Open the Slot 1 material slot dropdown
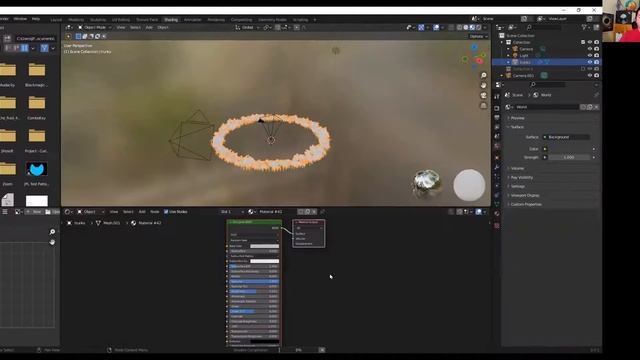Viewport: 640px width, 360px height. point(232,212)
